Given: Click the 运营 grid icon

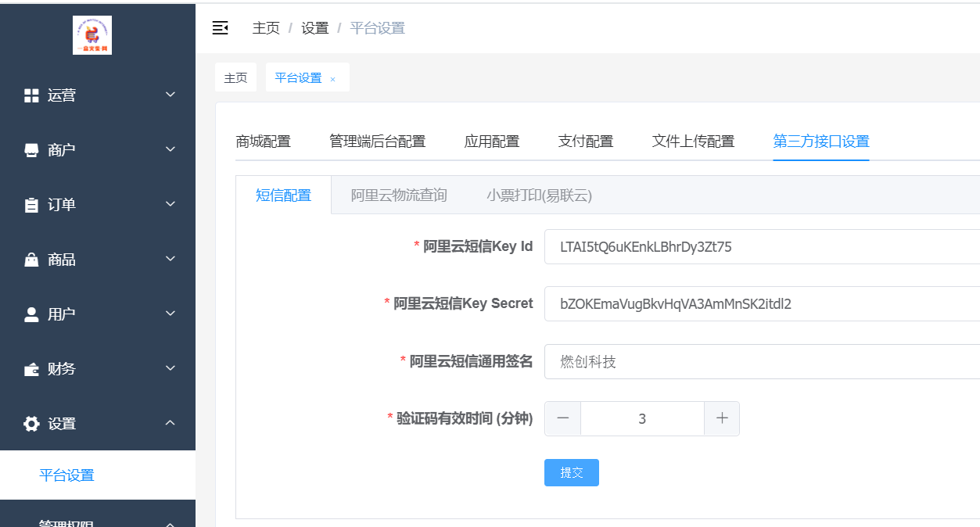Looking at the screenshot, I should point(31,95).
